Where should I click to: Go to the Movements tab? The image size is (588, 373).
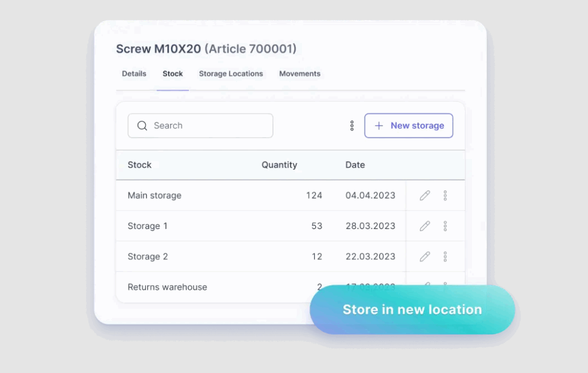pos(300,74)
